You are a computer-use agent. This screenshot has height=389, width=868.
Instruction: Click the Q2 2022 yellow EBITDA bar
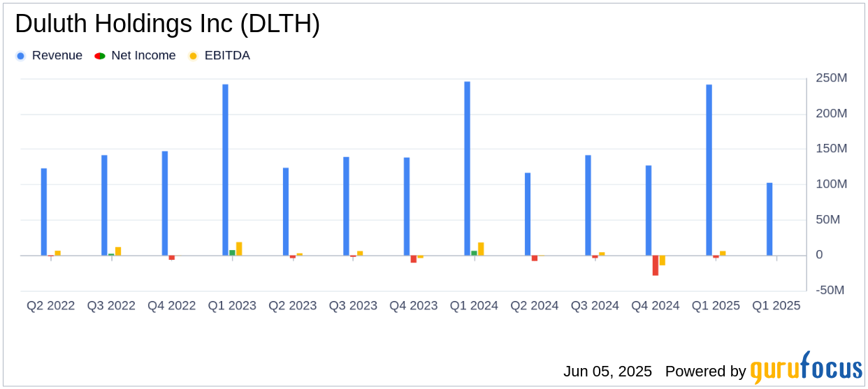pyautogui.click(x=58, y=253)
